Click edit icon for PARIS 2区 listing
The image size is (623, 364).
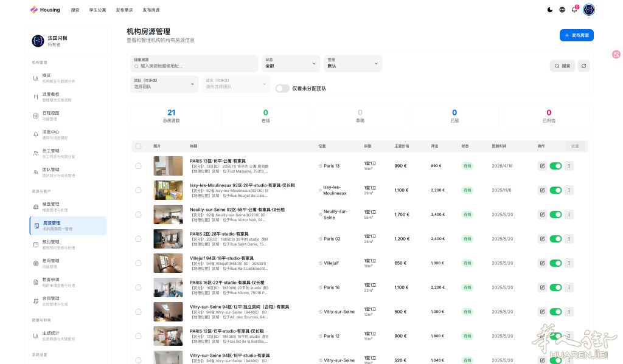542,239
